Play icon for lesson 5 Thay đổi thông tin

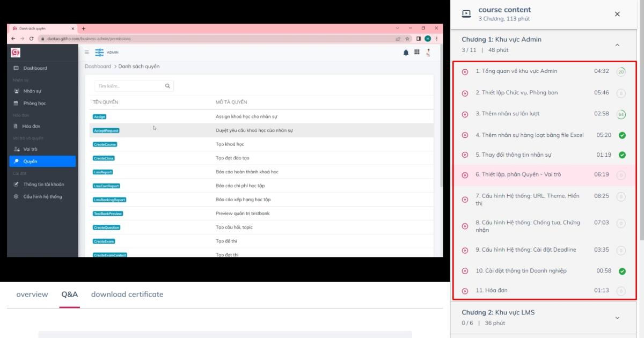tap(465, 155)
